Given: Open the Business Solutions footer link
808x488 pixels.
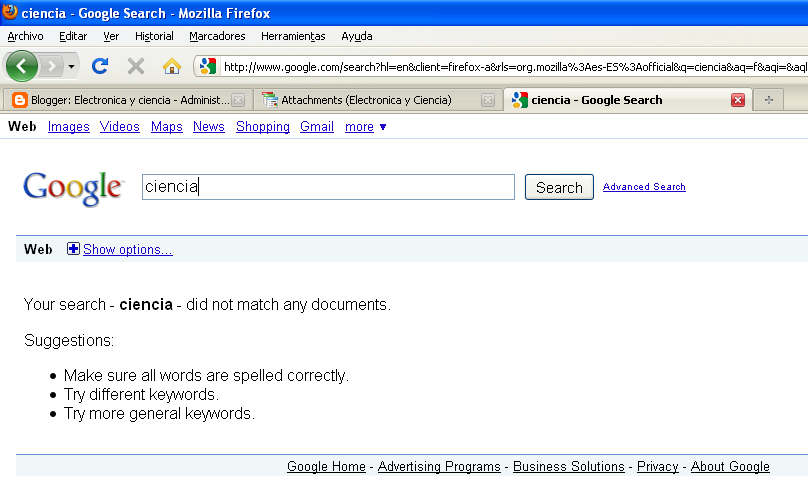Looking at the screenshot, I should click(568, 466).
